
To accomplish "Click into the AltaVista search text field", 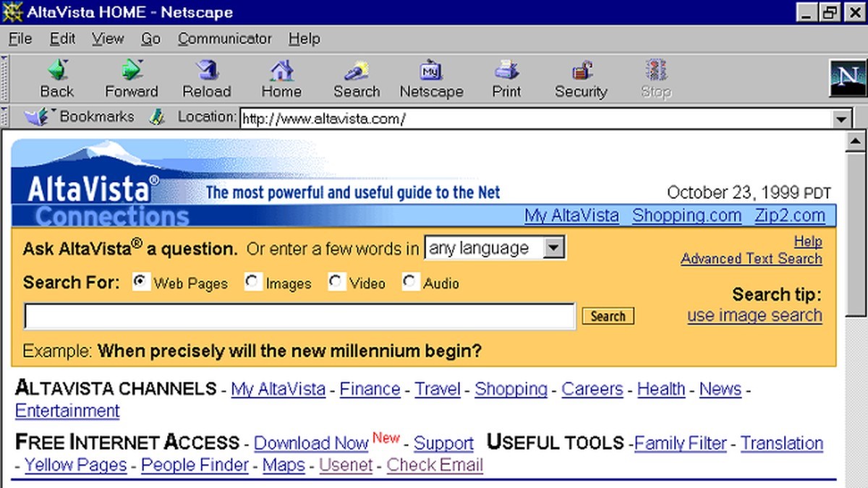I will pyautogui.click(x=299, y=317).
